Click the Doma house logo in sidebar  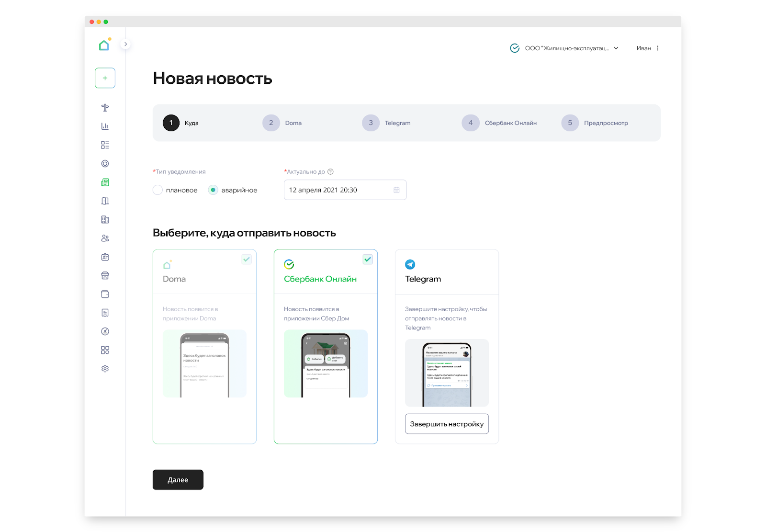pos(104,45)
